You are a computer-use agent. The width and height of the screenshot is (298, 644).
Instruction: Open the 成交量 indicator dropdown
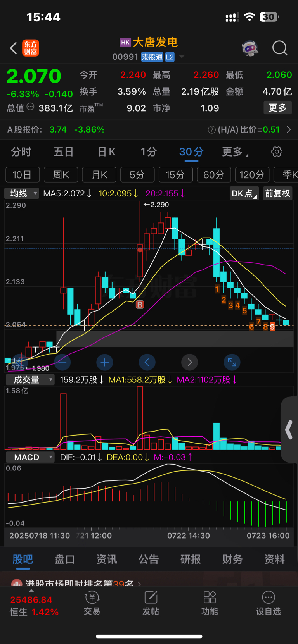point(30,380)
